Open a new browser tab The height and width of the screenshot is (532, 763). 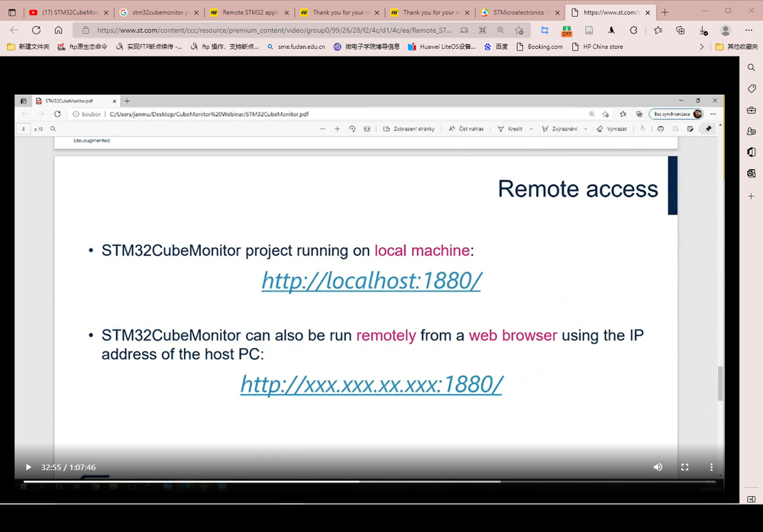pos(664,13)
